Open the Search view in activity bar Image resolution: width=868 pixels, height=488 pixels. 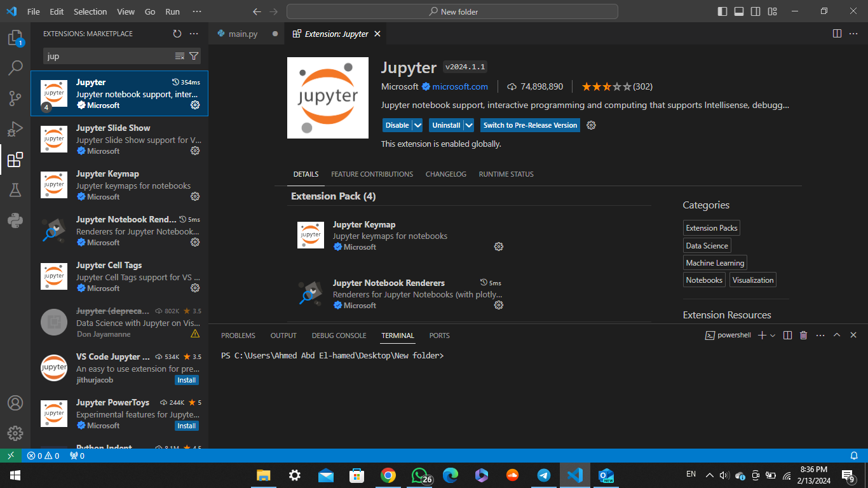click(x=15, y=67)
